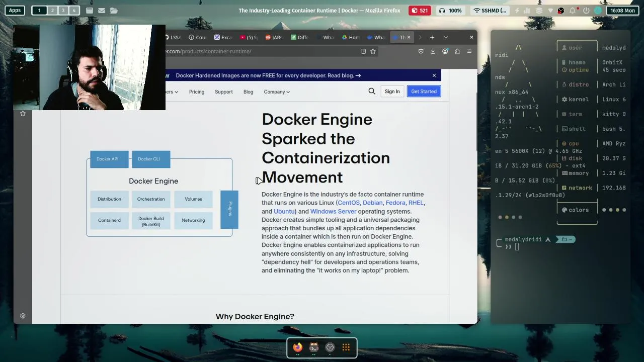Toggle reader view in address bar

pos(363,51)
